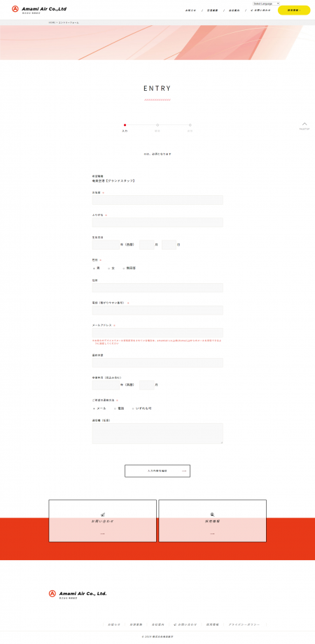Image resolution: width=315 pixels, height=644 pixels.
Task: Click the メールアドレス input field
Action: pyautogui.click(x=157, y=333)
